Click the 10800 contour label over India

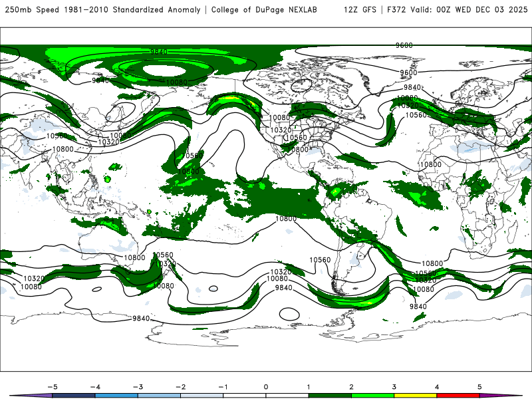pos(63,149)
